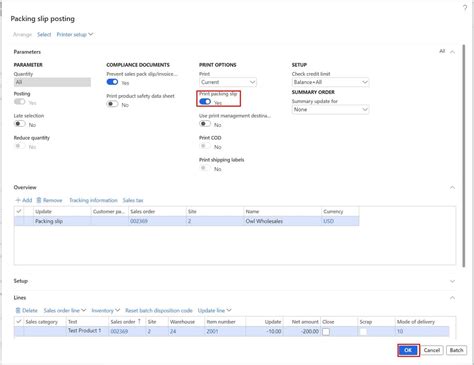Toggle the Posting switch
474x365 pixels.
[x=20, y=102]
